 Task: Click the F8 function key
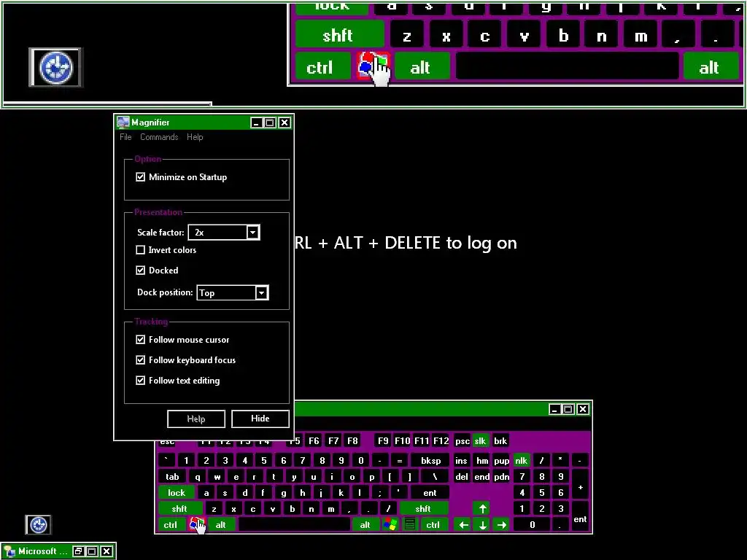352,440
